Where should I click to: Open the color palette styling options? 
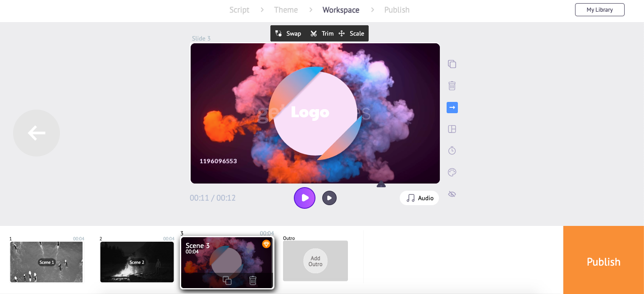tap(452, 172)
